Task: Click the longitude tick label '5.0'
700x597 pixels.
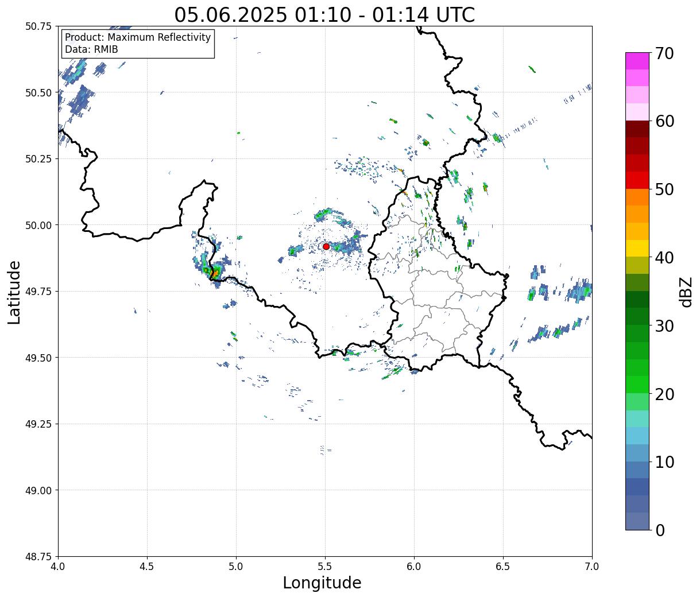Action: click(236, 567)
